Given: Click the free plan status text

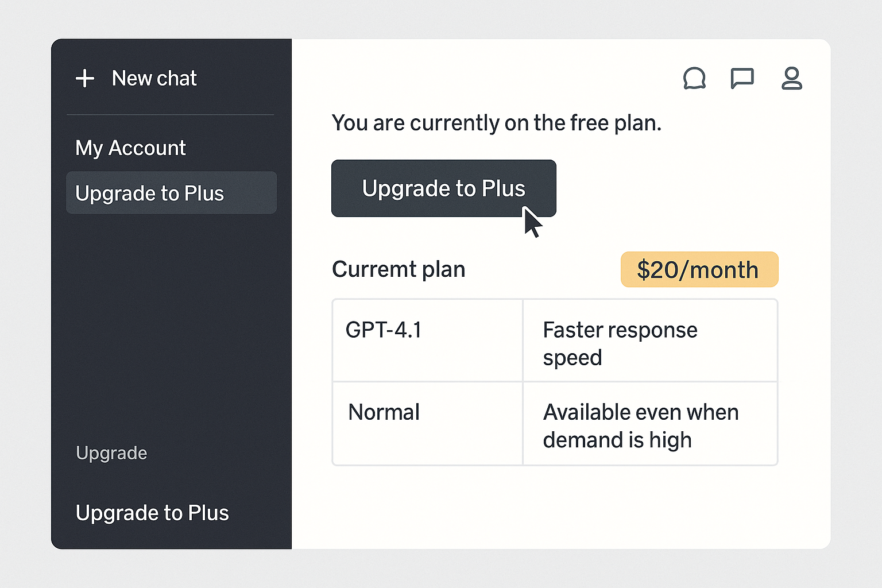Looking at the screenshot, I should point(497,123).
